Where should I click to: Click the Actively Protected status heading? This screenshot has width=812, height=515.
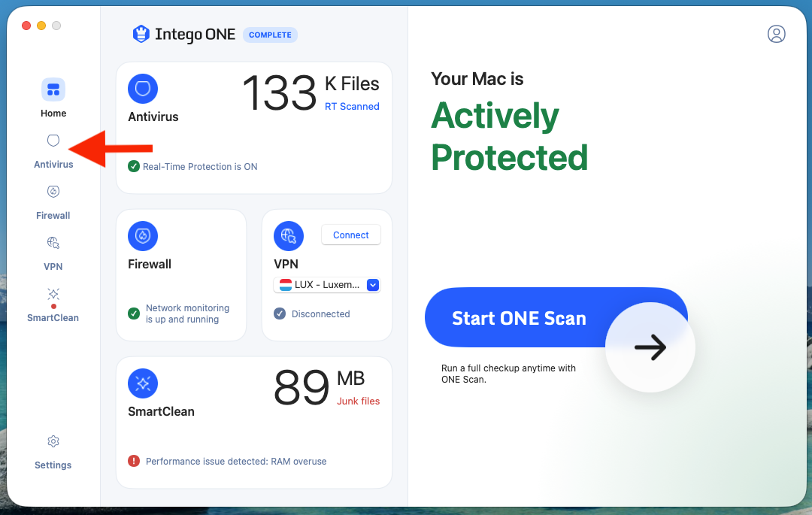(x=510, y=136)
